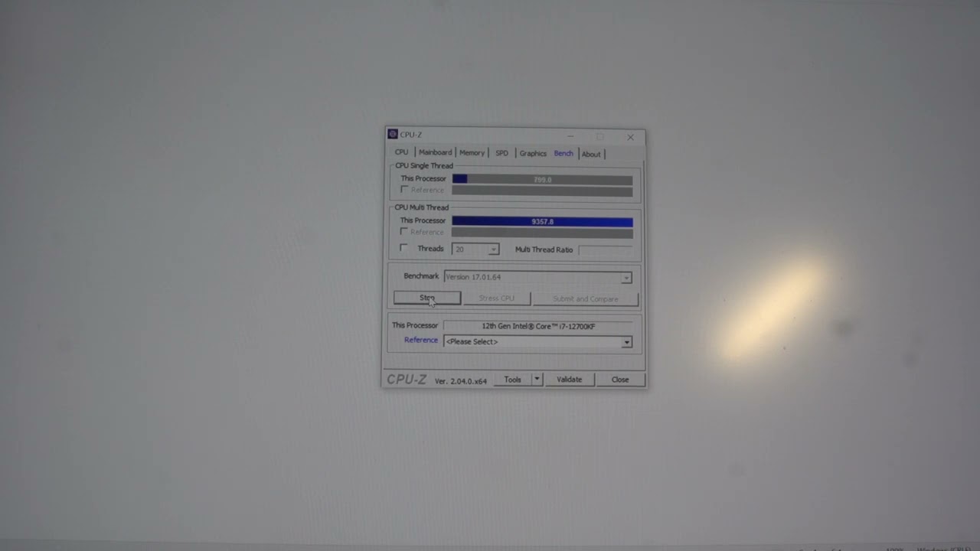Select the Bench tab
This screenshot has width=980, height=551.
coord(563,153)
